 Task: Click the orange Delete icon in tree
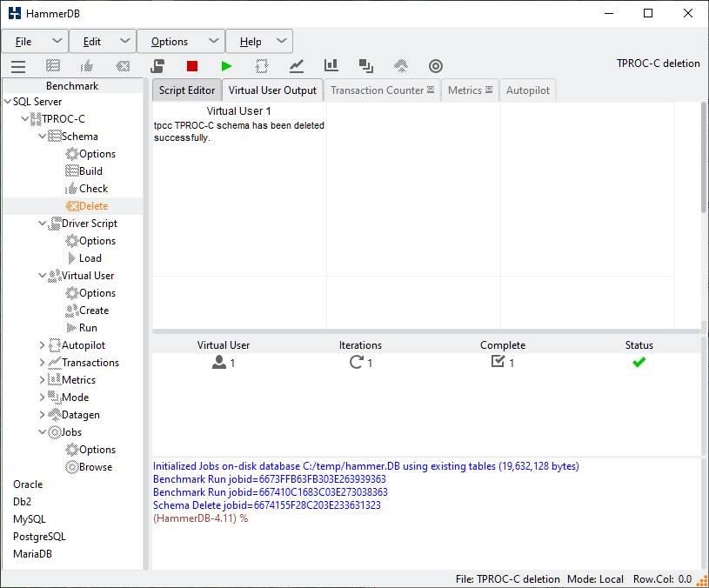pos(72,206)
